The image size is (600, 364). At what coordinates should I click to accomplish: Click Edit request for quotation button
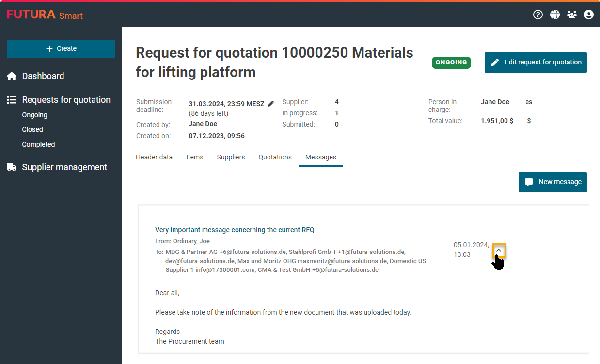[536, 63]
